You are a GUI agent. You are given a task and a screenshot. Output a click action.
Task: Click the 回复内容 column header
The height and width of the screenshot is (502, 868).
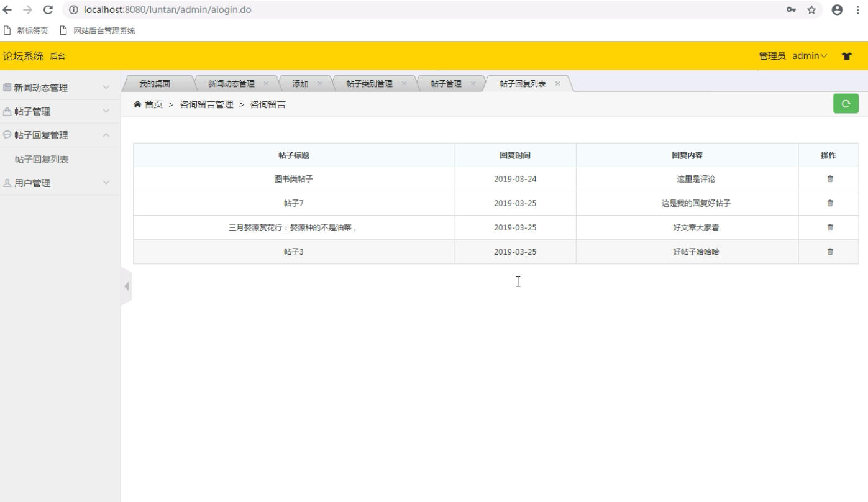point(687,155)
